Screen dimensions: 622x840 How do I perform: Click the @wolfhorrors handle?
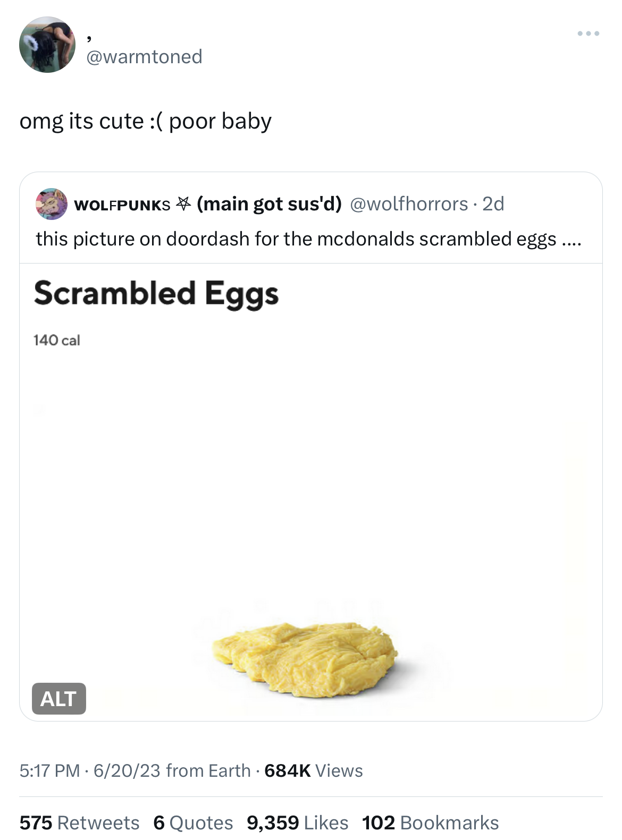409,204
